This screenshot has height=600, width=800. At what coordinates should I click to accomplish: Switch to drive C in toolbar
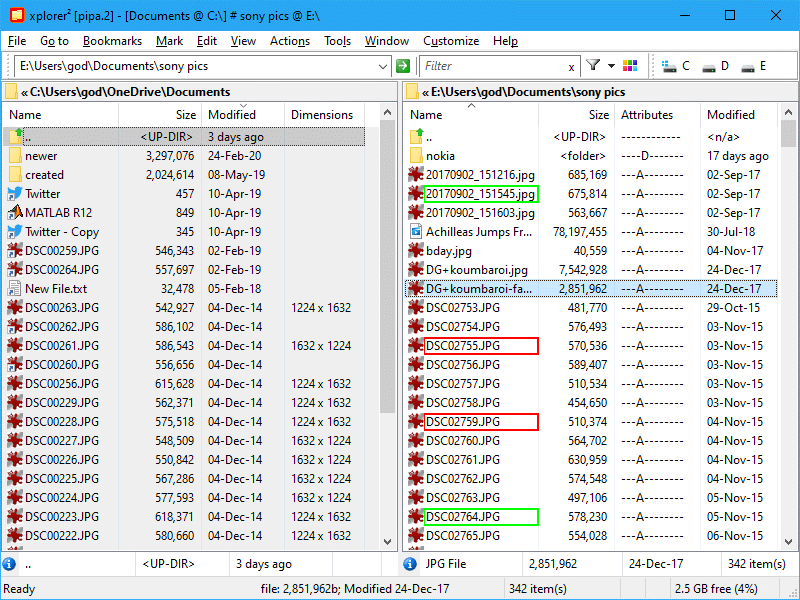click(676, 66)
